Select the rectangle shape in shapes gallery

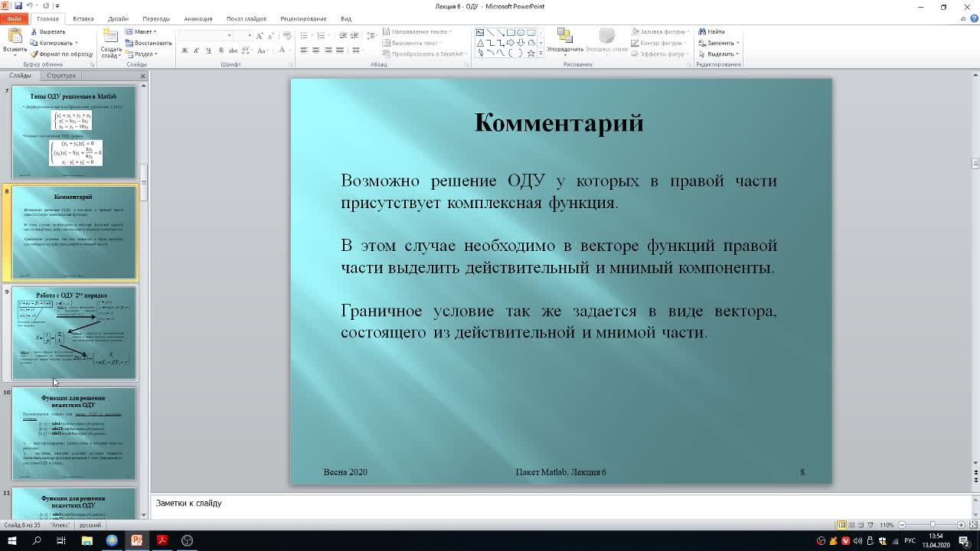(x=510, y=33)
